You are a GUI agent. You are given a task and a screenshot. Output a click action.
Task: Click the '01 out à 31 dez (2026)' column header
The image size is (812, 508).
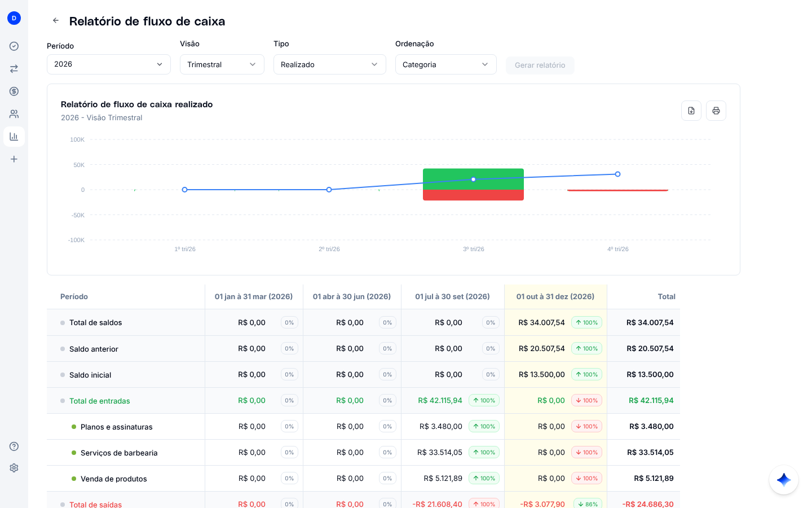click(555, 296)
